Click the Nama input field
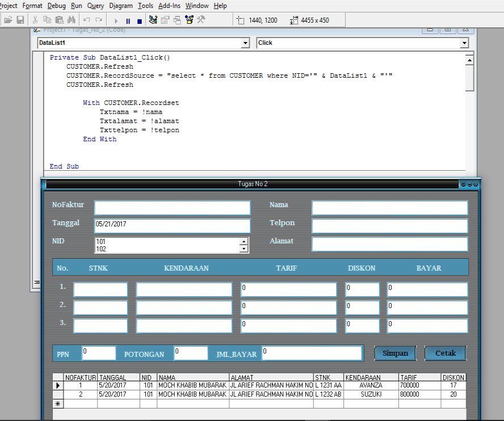 tap(389, 208)
